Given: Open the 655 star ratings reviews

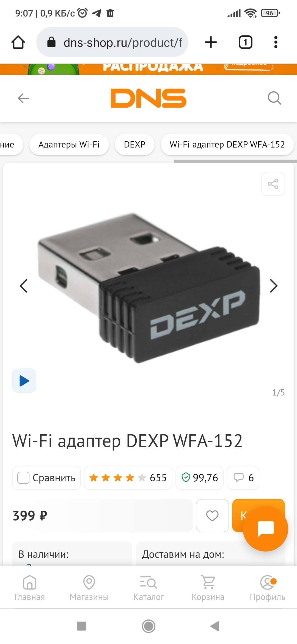Looking at the screenshot, I should pos(128,478).
